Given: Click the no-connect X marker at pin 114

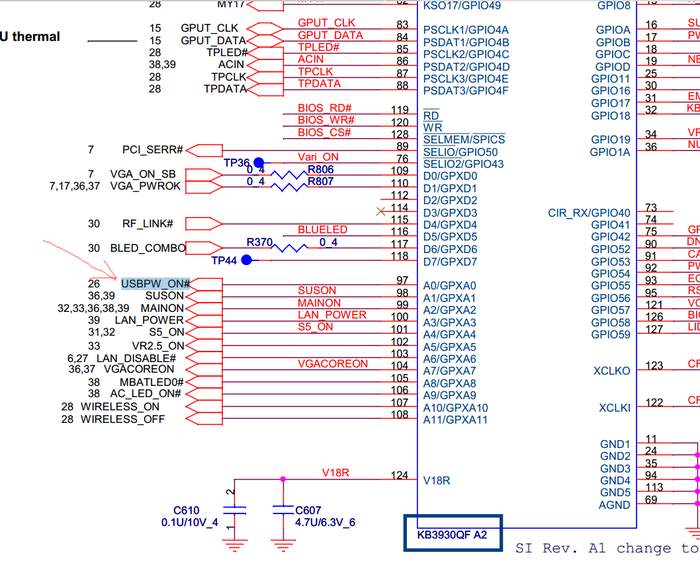Looking at the screenshot, I should point(379,210).
